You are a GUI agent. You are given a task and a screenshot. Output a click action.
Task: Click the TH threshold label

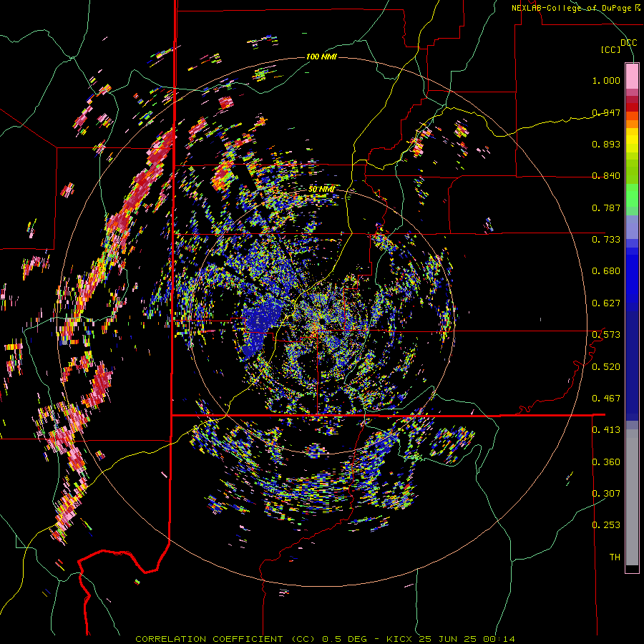point(615,557)
